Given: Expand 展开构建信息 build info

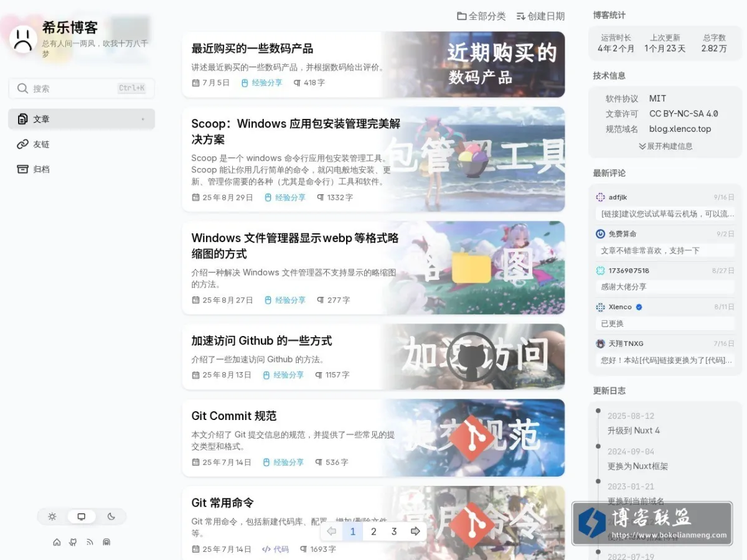Looking at the screenshot, I should [x=665, y=146].
